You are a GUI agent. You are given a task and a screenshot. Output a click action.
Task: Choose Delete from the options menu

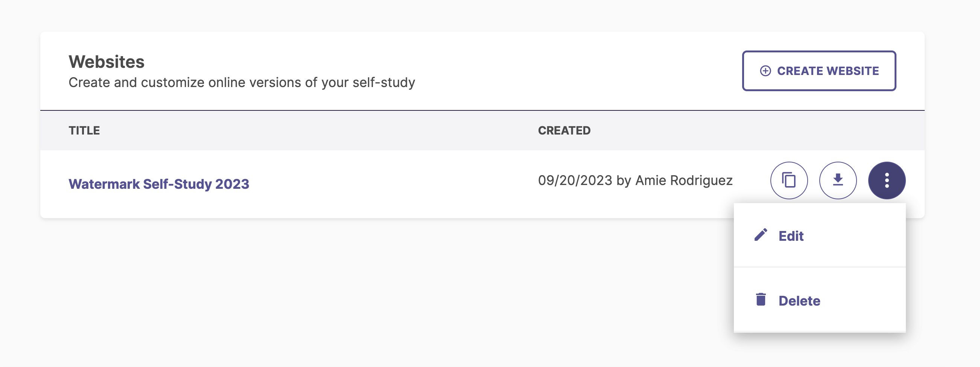tap(819, 300)
